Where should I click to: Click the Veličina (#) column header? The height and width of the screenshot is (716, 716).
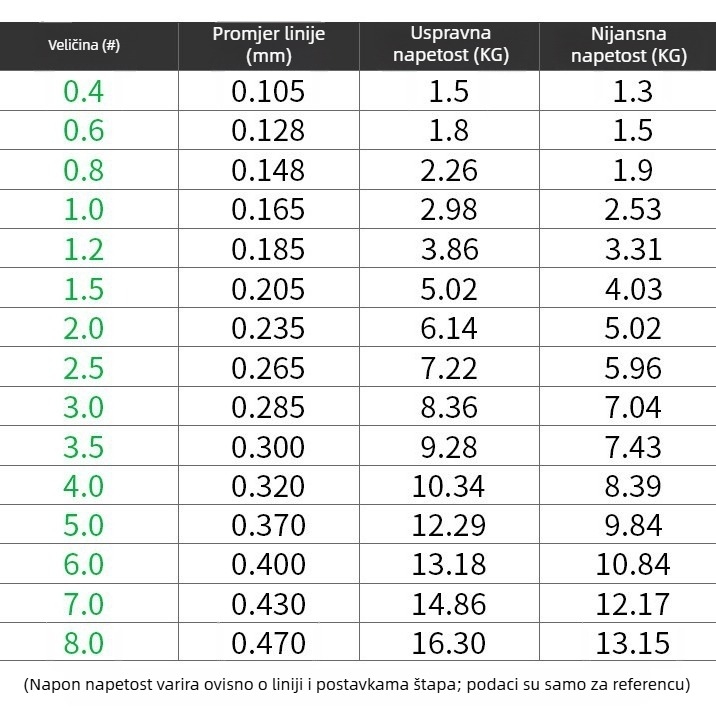84,45
